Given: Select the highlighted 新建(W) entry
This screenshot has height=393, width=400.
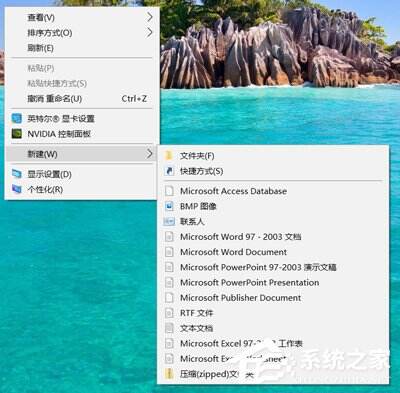Looking at the screenshot, I should pos(82,154).
